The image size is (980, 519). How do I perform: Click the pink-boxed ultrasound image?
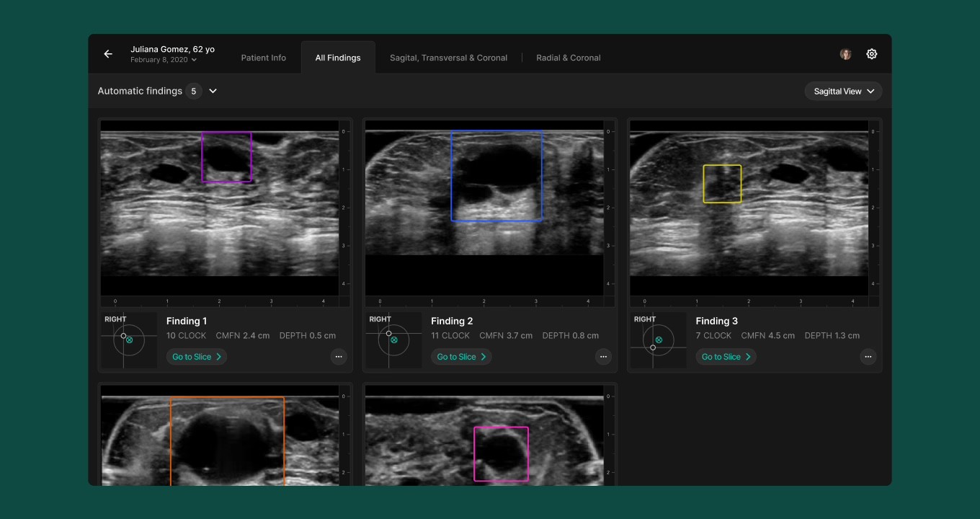click(484, 435)
